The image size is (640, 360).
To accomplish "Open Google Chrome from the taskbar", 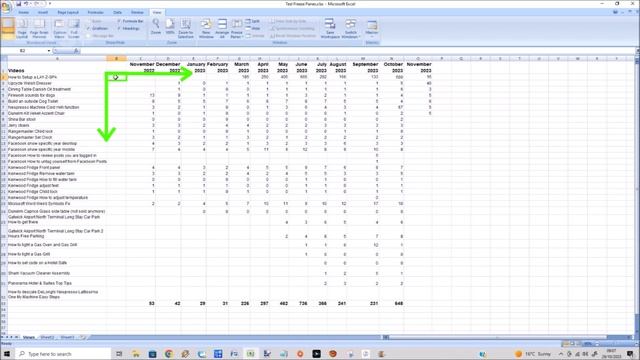I will coord(169,353).
